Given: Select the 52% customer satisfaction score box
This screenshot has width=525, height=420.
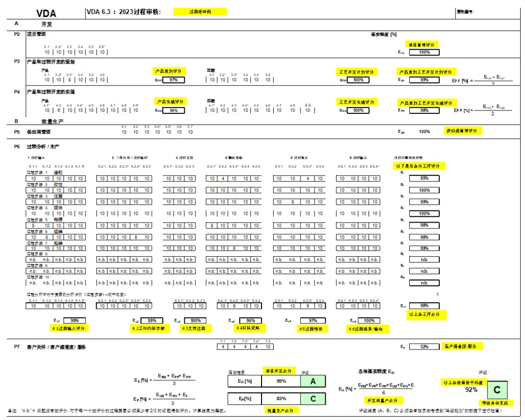Looking at the screenshot, I should coord(424,347).
